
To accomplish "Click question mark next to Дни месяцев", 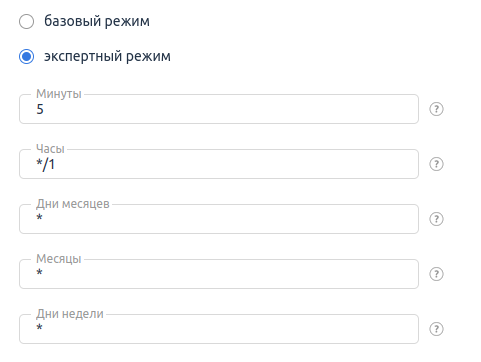I will tap(436, 219).
